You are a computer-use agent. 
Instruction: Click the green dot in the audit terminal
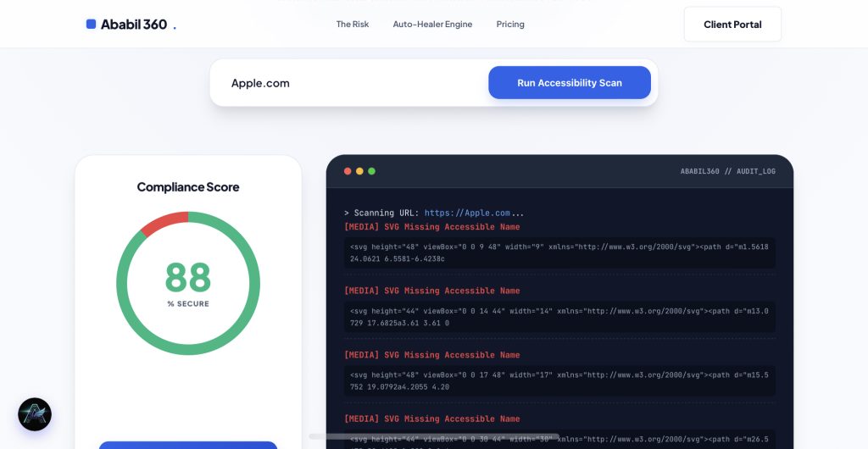coord(371,171)
